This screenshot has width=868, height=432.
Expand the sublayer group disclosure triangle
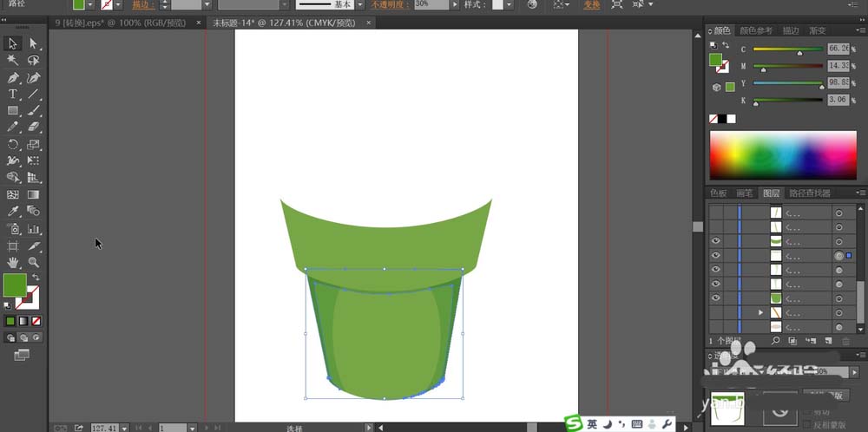(x=760, y=312)
